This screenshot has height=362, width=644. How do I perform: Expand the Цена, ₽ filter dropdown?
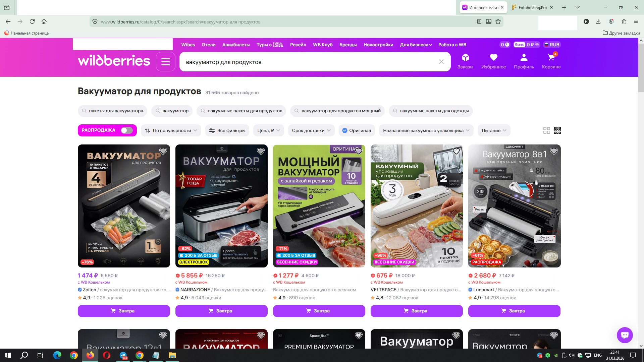click(269, 130)
